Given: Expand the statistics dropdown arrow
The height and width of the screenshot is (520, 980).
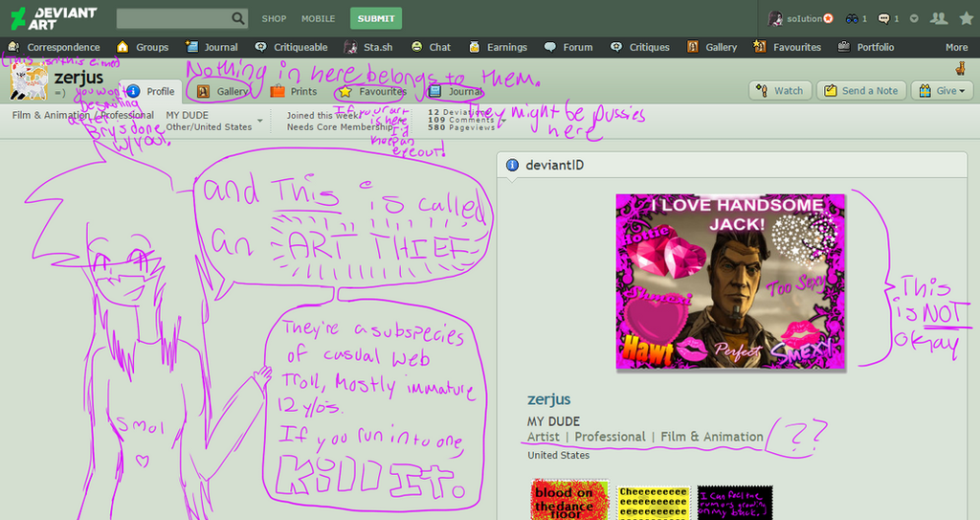Looking at the screenshot, I should click(x=503, y=121).
